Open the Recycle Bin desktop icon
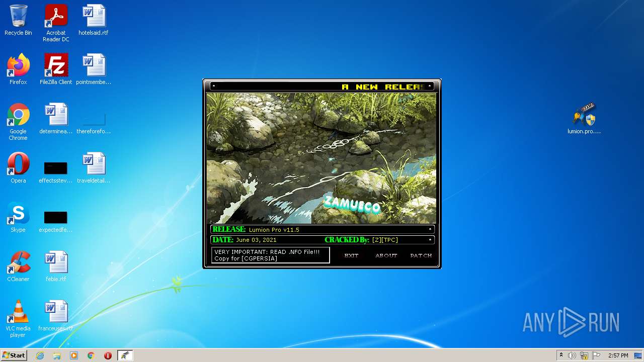 (18, 20)
